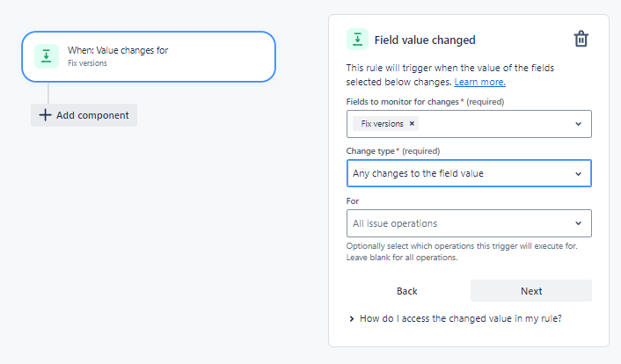621x364 pixels.
Task: Click the All issue operations field
Action: point(469,223)
